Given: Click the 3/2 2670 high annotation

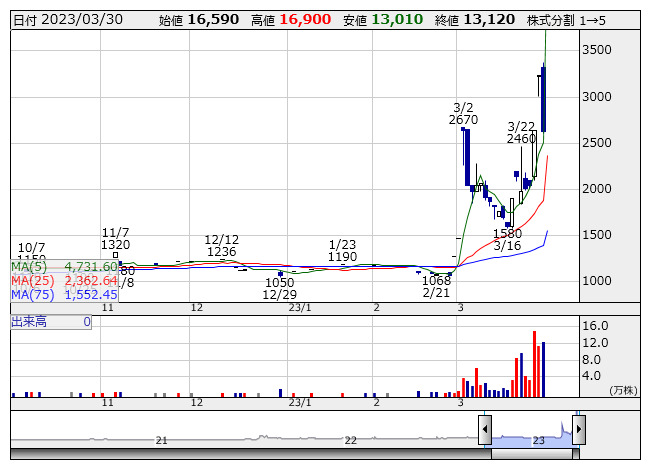Looking at the screenshot, I should coord(463,113).
